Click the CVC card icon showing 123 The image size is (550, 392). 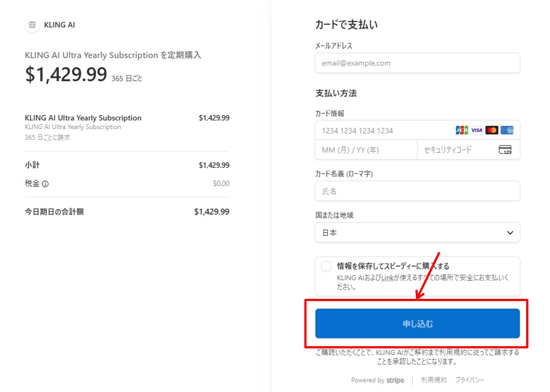click(x=505, y=150)
